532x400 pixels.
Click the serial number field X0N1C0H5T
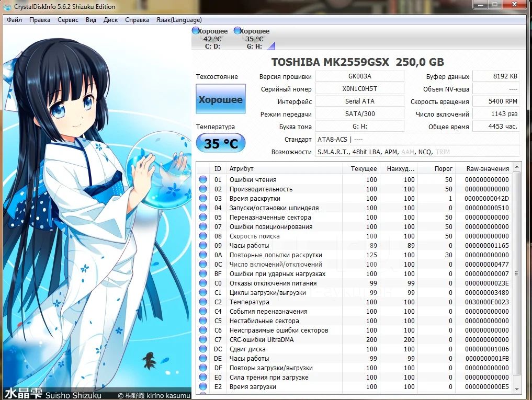[360, 88]
